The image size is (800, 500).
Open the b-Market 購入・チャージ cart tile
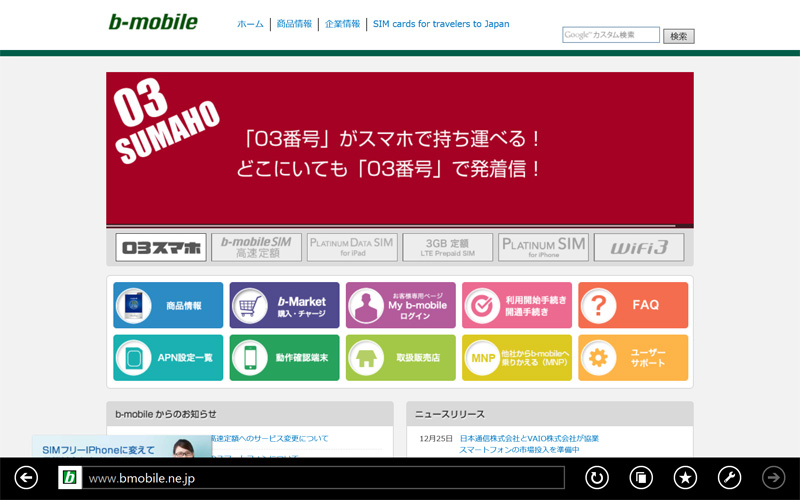[x=284, y=305]
